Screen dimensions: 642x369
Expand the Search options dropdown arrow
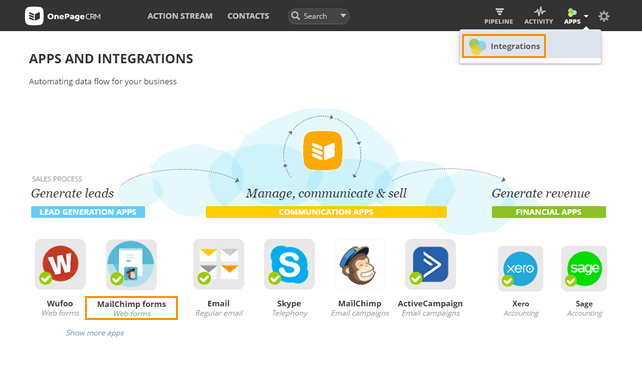coord(343,16)
